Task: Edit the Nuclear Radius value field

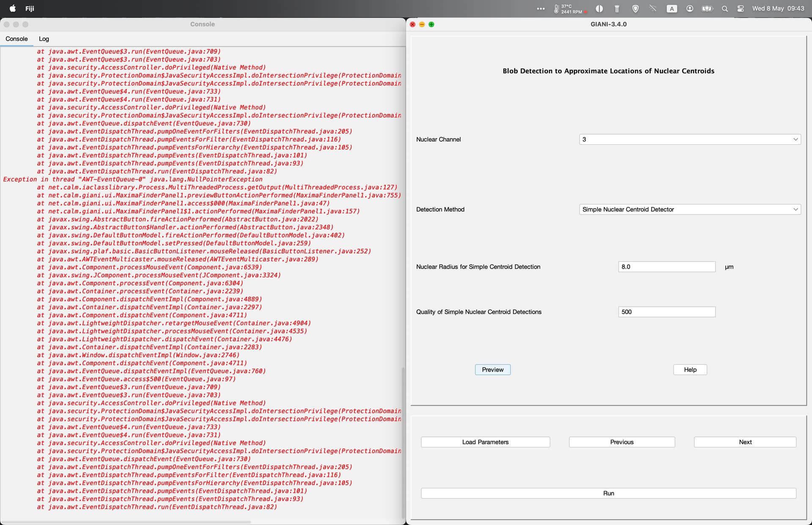Action: 667,267
